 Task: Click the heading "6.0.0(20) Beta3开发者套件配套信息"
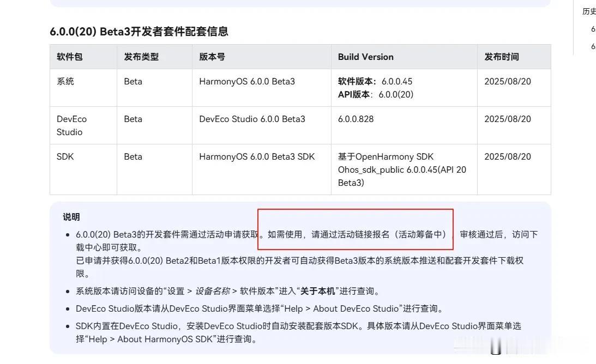pyautogui.click(x=139, y=31)
